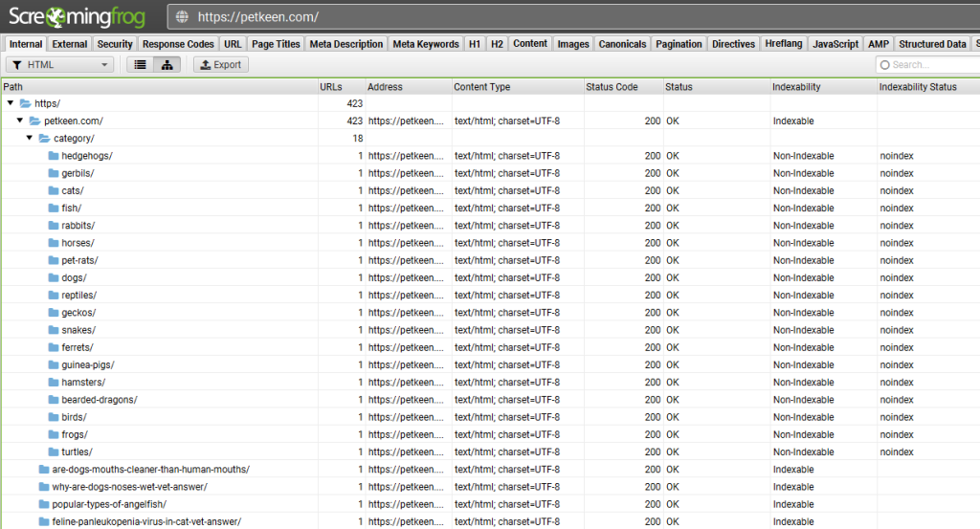This screenshot has width=980, height=529.
Task: Collapse the https/ tree node
Action: (x=11, y=103)
